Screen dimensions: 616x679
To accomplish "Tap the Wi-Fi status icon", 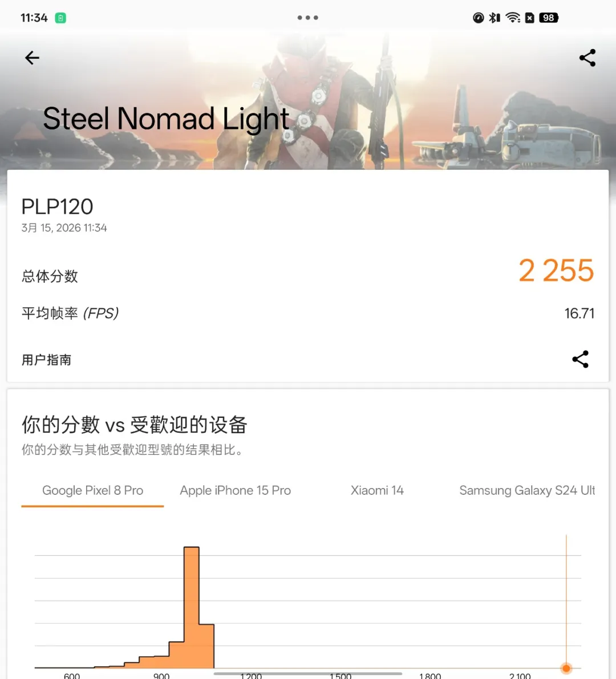I will tap(513, 18).
